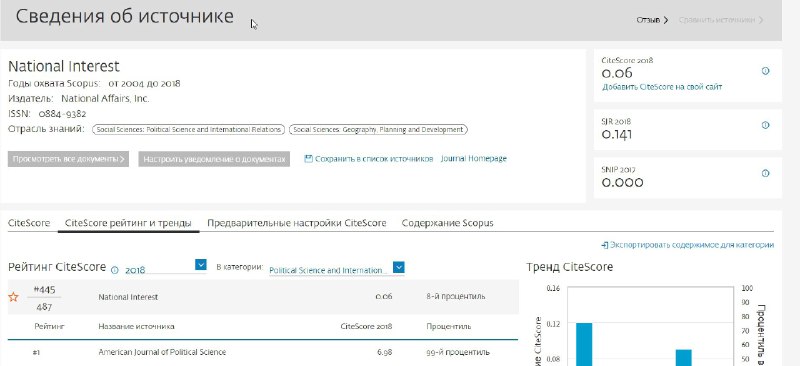Click Добавить CiteScore на свой сайт link
The width and height of the screenshot is (800, 366).
pos(662,87)
